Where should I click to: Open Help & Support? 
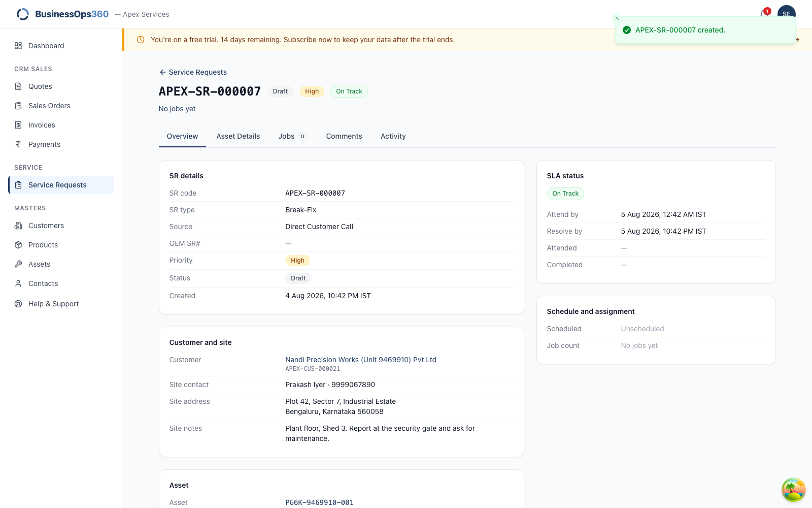coord(61,304)
